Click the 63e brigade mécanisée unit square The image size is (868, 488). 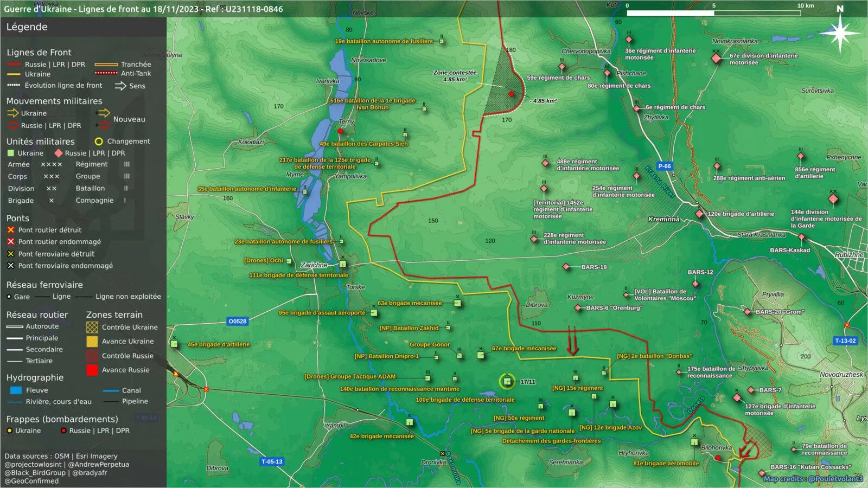457,303
